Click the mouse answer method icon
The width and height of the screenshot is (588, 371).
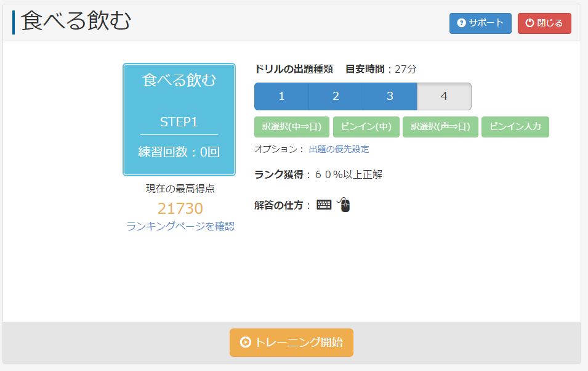click(345, 205)
